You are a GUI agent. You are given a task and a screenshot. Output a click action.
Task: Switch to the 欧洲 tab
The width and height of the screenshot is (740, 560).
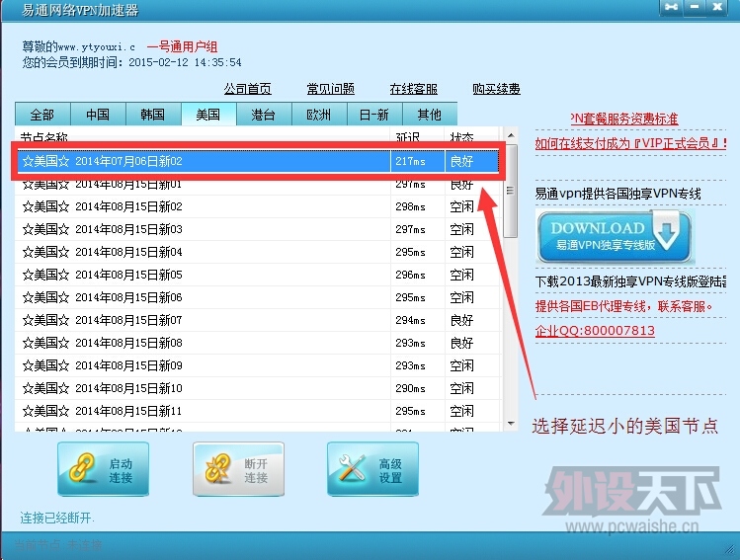318,115
